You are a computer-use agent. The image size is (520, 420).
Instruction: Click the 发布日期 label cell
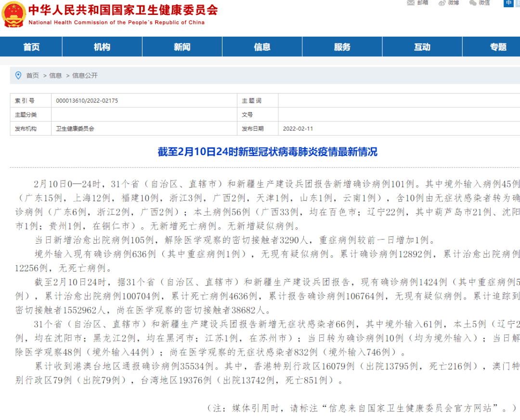(x=258, y=129)
